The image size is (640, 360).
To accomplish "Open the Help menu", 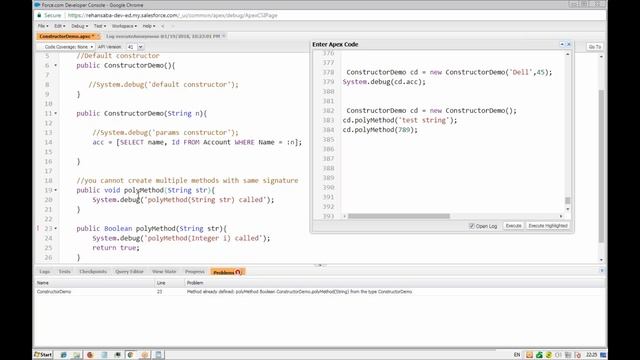I will point(149,26).
